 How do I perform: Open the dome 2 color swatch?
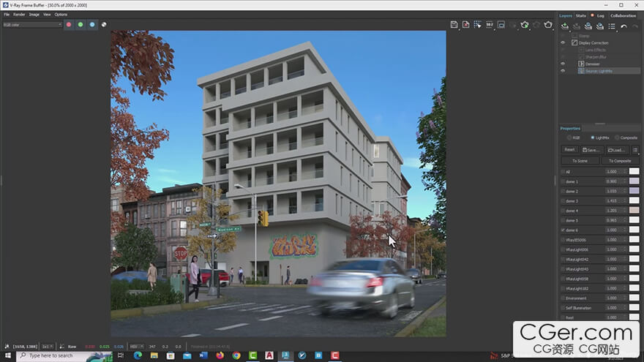(634, 191)
